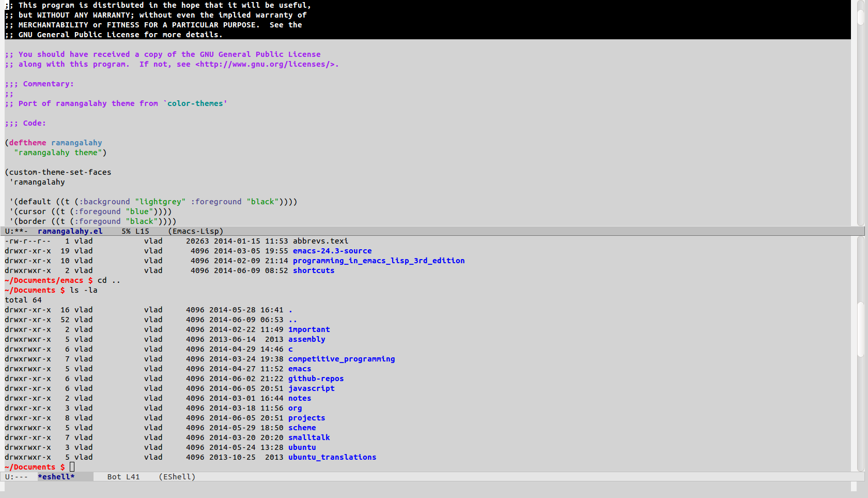Click the ~/Documents/emacs prompt text
Image resolution: width=868 pixels, height=498 pixels.
click(x=44, y=280)
